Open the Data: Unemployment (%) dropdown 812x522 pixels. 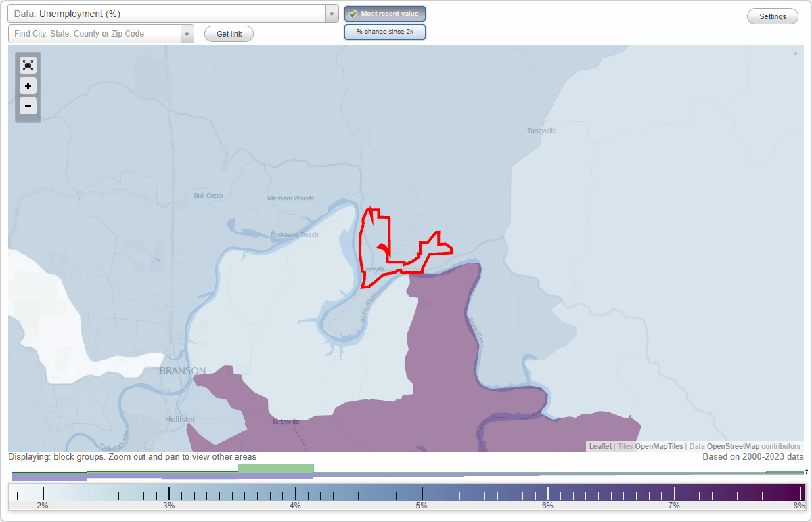point(173,14)
